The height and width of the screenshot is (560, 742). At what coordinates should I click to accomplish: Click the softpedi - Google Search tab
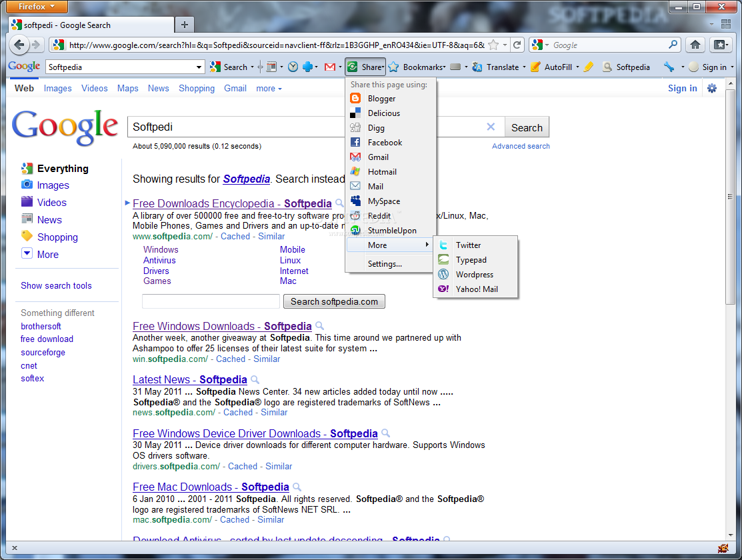[x=91, y=25]
